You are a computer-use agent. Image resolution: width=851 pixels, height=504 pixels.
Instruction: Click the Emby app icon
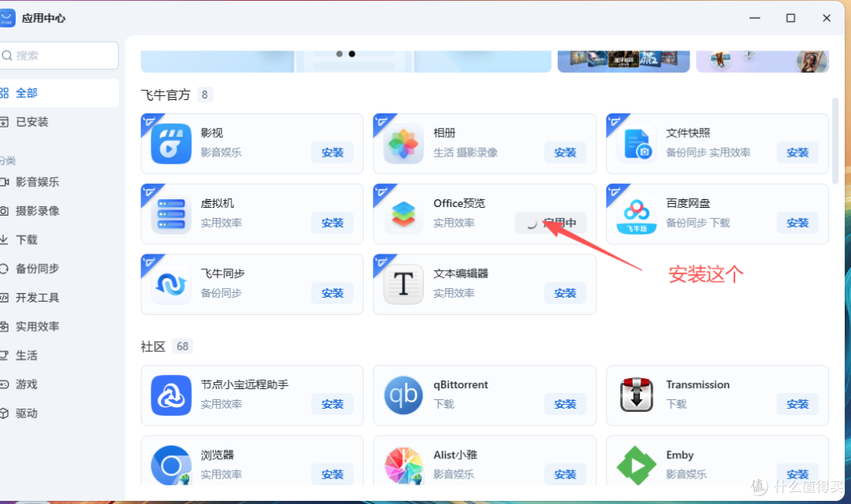tap(636, 465)
